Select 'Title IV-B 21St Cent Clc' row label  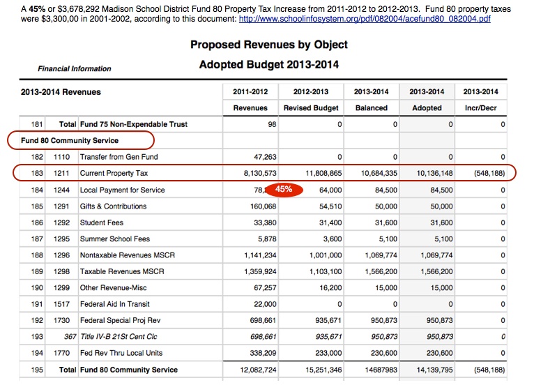point(119,337)
